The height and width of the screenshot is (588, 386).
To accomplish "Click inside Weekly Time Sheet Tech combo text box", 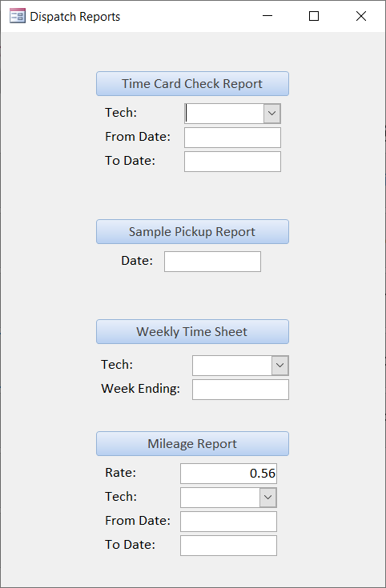I will (232, 366).
